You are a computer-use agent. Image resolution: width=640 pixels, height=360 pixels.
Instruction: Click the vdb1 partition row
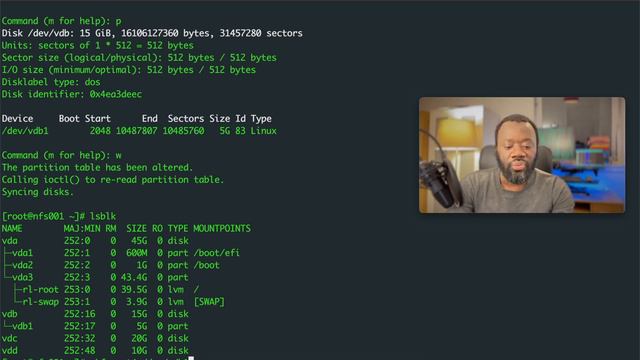pyautogui.click(x=95, y=326)
